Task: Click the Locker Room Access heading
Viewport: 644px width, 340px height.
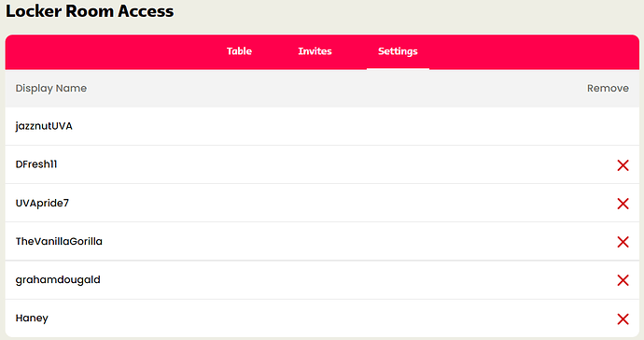Action: (x=90, y=10)
